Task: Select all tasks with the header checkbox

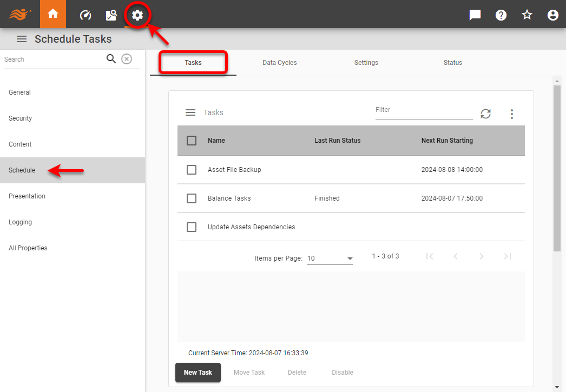Action: [191, 140]
